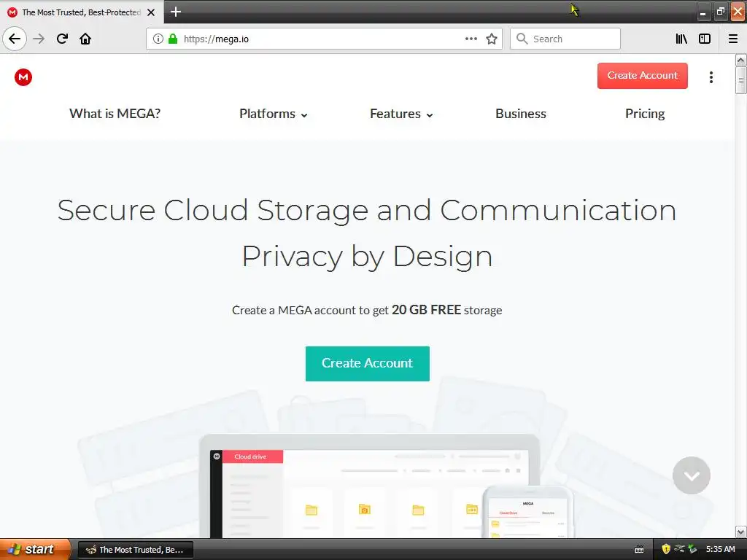Click the 20 GB FREE text
The image size is (747, 560).
[x=426, y=310]
